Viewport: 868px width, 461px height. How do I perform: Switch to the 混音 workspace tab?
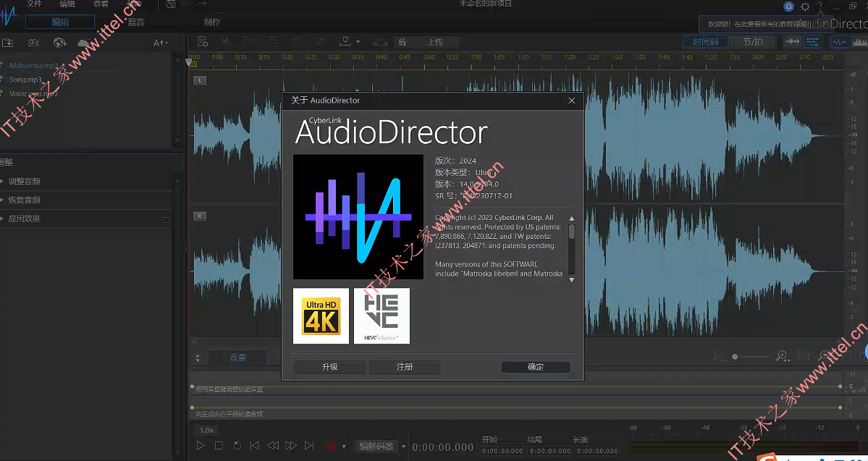click(135, 22)
